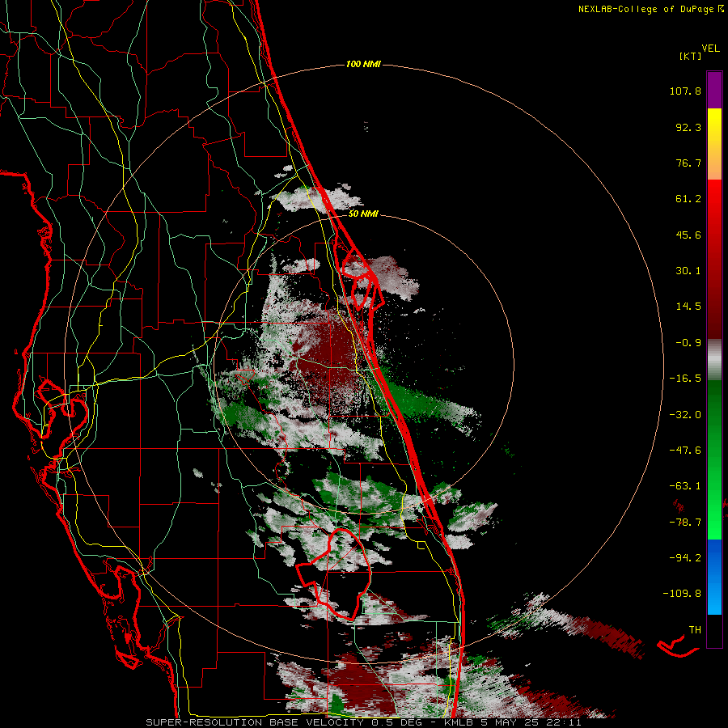Click the 14.5 velocity scale value
The width and height of the screenshot is (728, 728).
tap(688, 307)
